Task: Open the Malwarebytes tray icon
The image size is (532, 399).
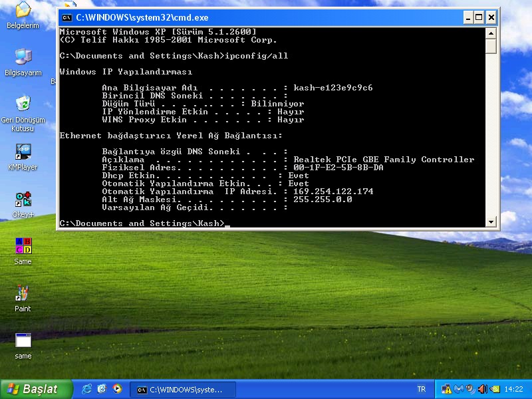Action: (x=458, y=389)
